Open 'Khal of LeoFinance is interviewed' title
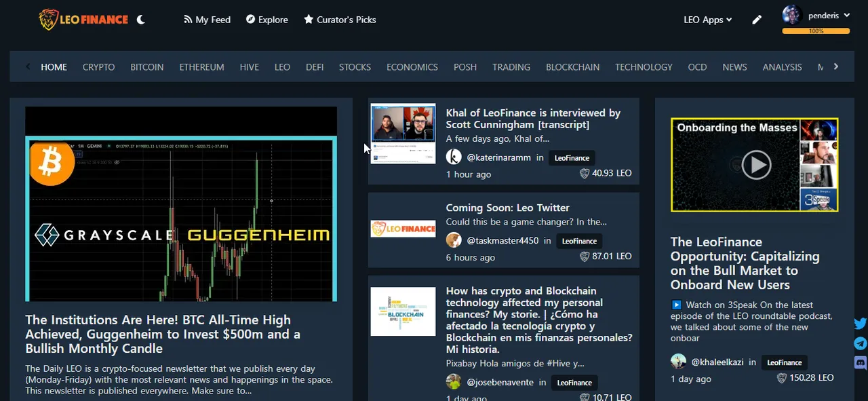This screenshot has height=401, width=868. coord(533,119)
